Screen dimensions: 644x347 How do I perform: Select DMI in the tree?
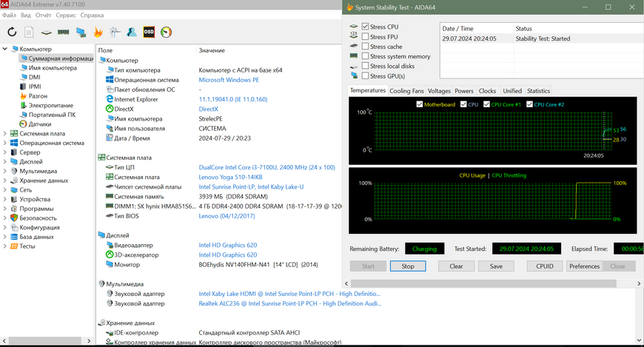tap(35, 77)
